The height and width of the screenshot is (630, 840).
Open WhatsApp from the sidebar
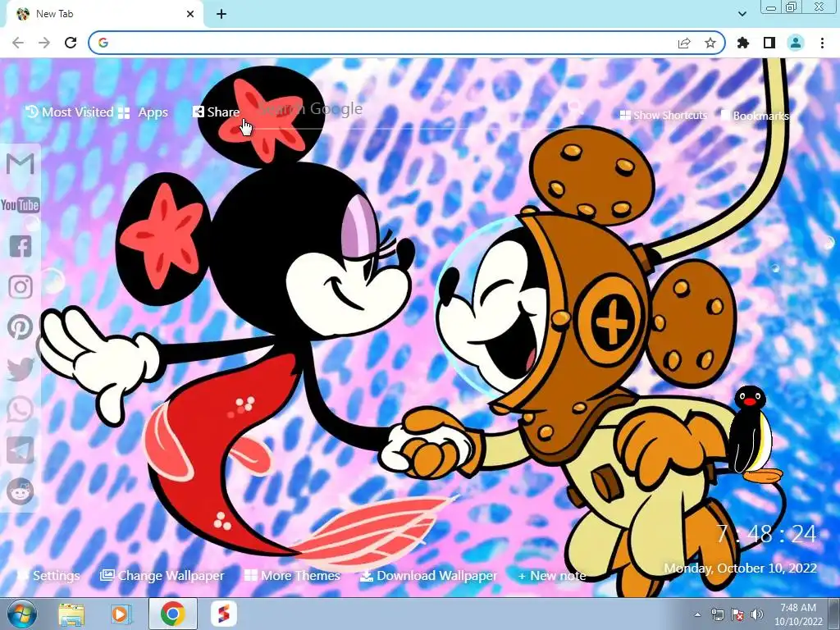pyautogui.click(x=21, y=410)
